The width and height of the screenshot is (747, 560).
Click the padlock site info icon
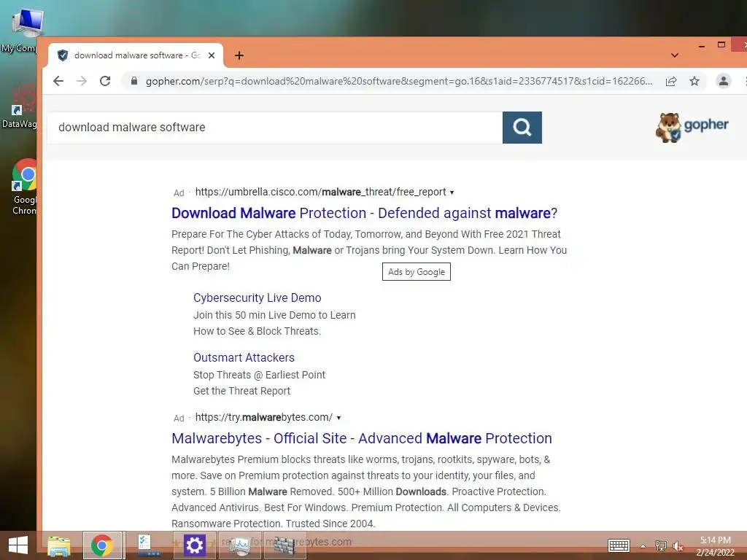click(x=134, y=81)
